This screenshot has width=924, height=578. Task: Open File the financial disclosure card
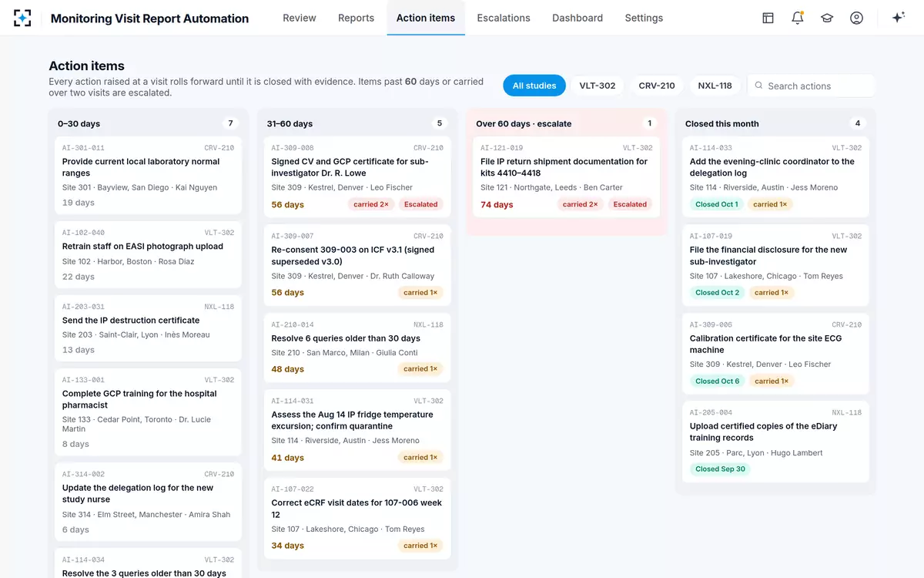775,265
